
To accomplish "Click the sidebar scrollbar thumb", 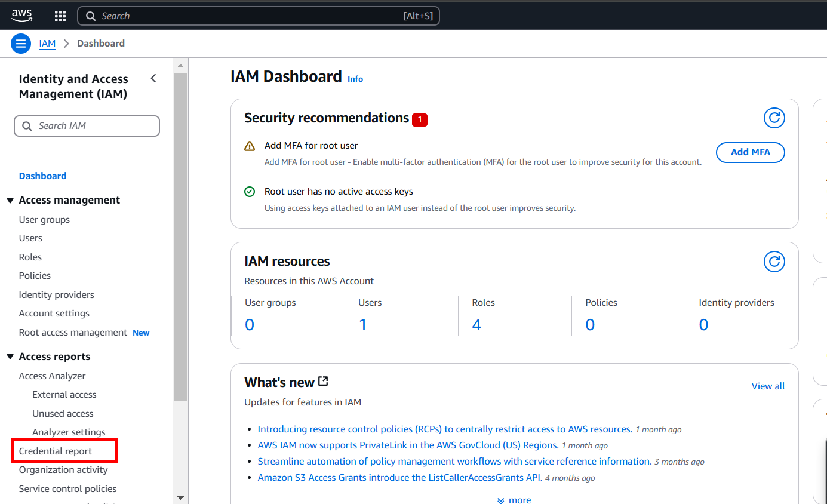I will (180, 237).
